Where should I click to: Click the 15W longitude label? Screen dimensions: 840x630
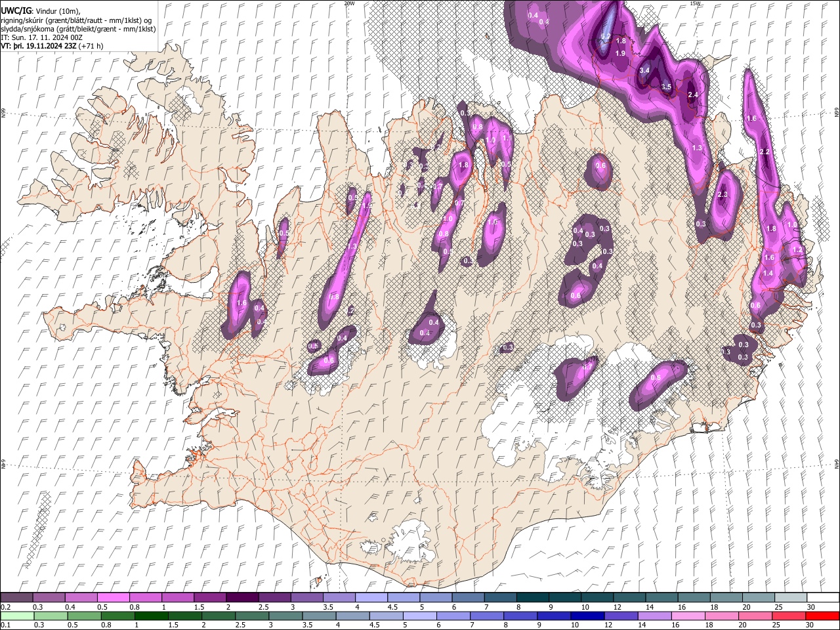695,3
